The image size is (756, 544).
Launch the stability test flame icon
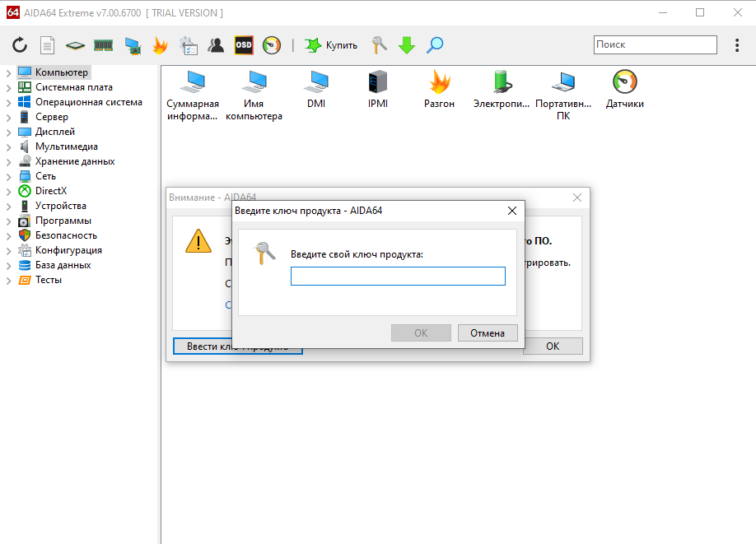point(160,45)
